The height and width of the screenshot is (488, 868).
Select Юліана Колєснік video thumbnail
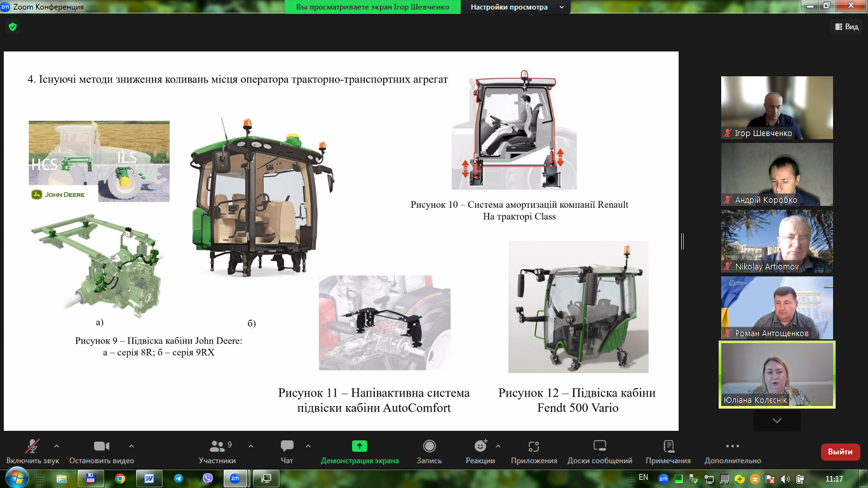(776, 374)
